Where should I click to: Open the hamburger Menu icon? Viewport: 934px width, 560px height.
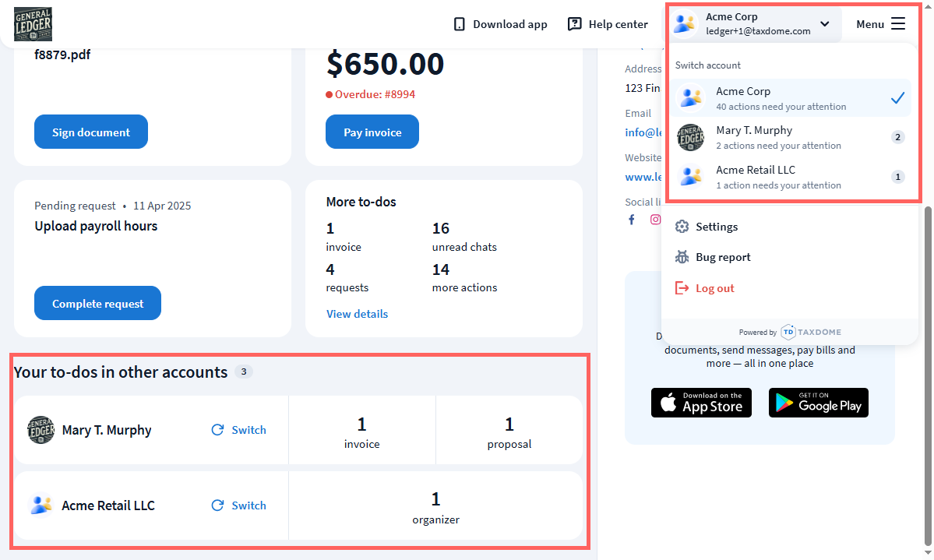(x=898, y=24)
